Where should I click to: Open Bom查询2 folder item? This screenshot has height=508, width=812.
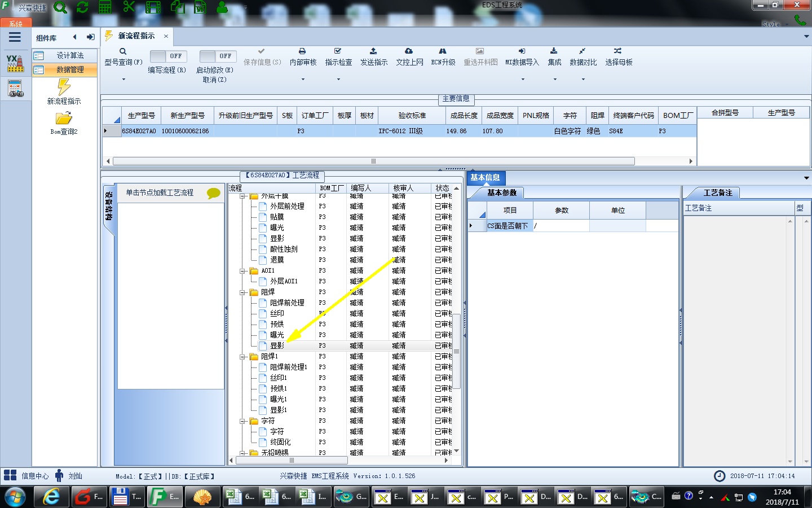pos(64,123)
